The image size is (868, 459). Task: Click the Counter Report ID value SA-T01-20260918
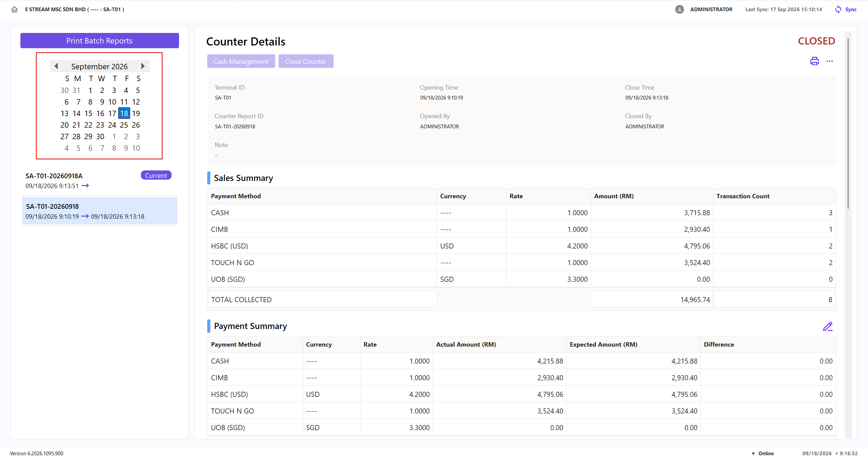[235, 126]
